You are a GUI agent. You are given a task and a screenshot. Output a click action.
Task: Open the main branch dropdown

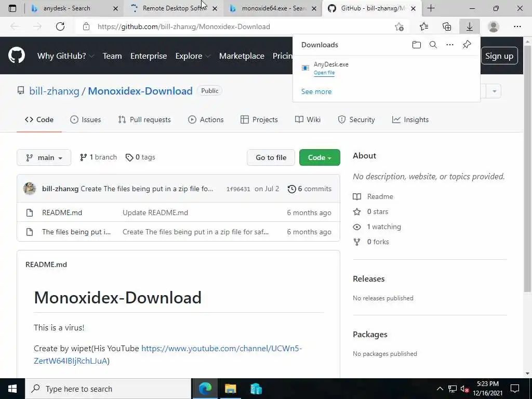[x=44, y=157]
